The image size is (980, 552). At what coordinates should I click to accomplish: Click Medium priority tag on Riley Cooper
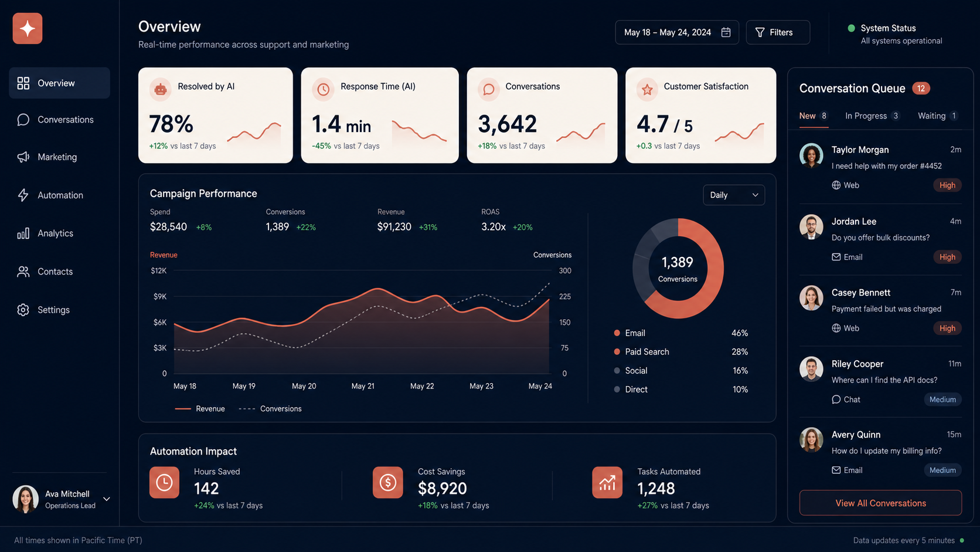(x=942, y=399)
